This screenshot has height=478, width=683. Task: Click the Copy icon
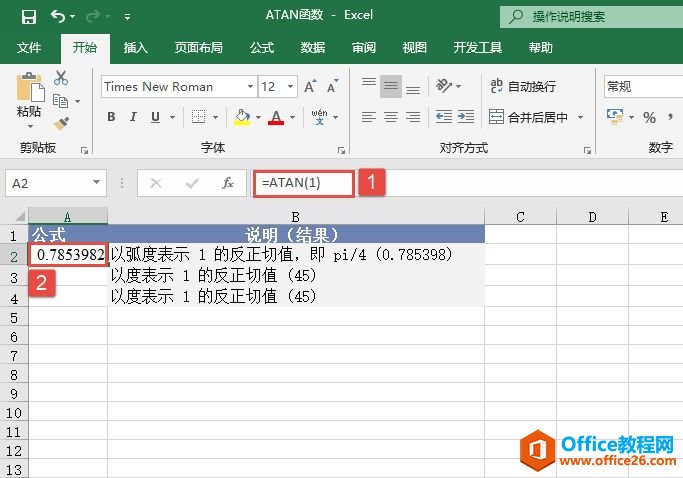click(x=60, y=101)
